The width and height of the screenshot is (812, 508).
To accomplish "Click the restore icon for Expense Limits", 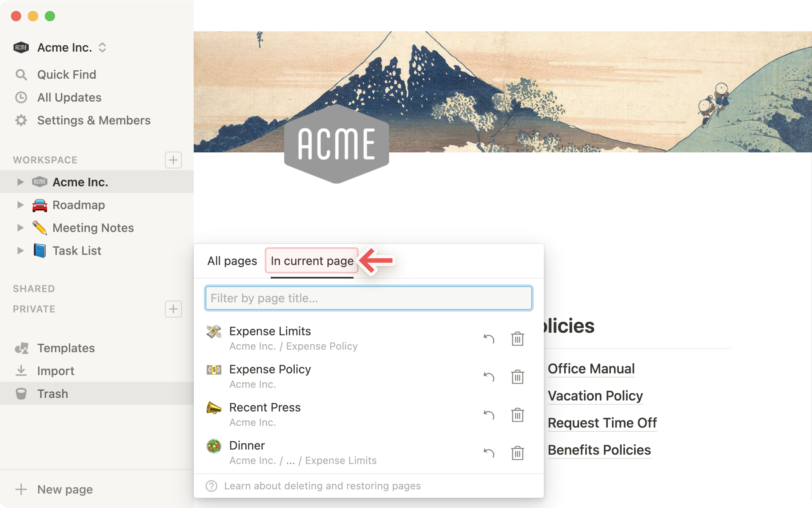I will tap(489, 338).
